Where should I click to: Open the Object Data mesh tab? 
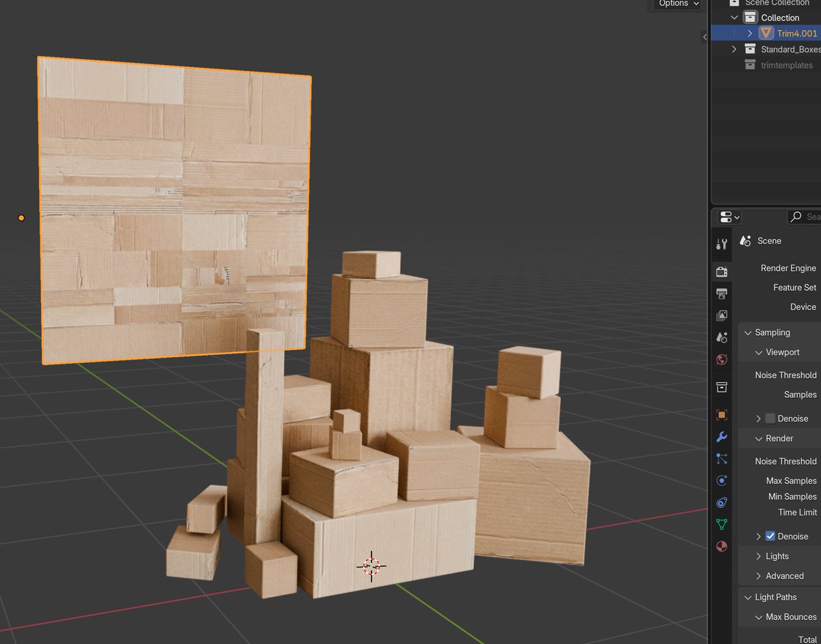(x=721, y=524)
